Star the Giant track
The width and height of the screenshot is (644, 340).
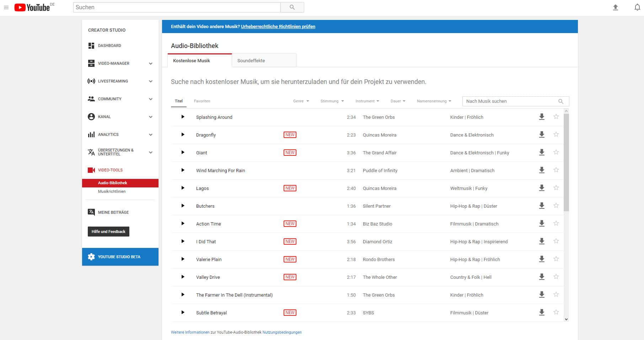(556, 152)
